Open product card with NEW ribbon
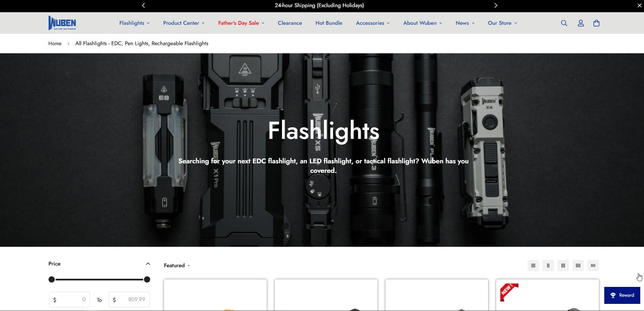The height and width of the screenshot is (311, 644). [547, 295]
